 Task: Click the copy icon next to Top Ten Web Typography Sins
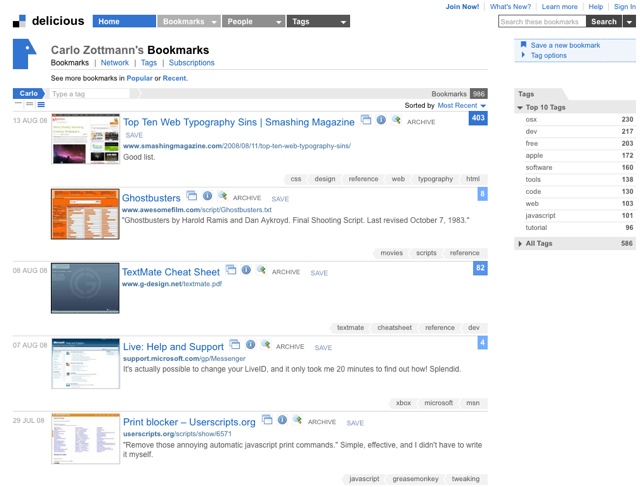366,120
